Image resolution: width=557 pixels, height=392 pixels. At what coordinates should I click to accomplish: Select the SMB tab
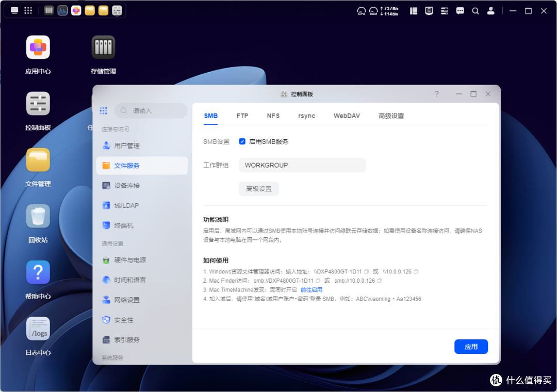210,116
